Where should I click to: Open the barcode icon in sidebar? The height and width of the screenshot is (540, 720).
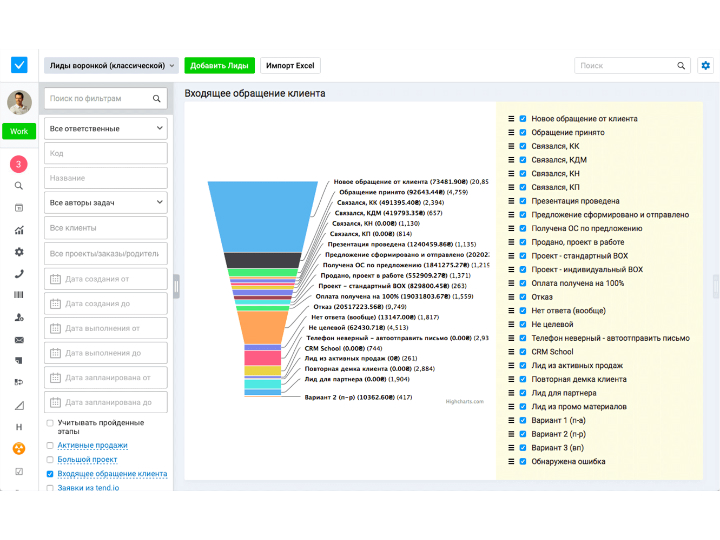[x=19, y=296]
